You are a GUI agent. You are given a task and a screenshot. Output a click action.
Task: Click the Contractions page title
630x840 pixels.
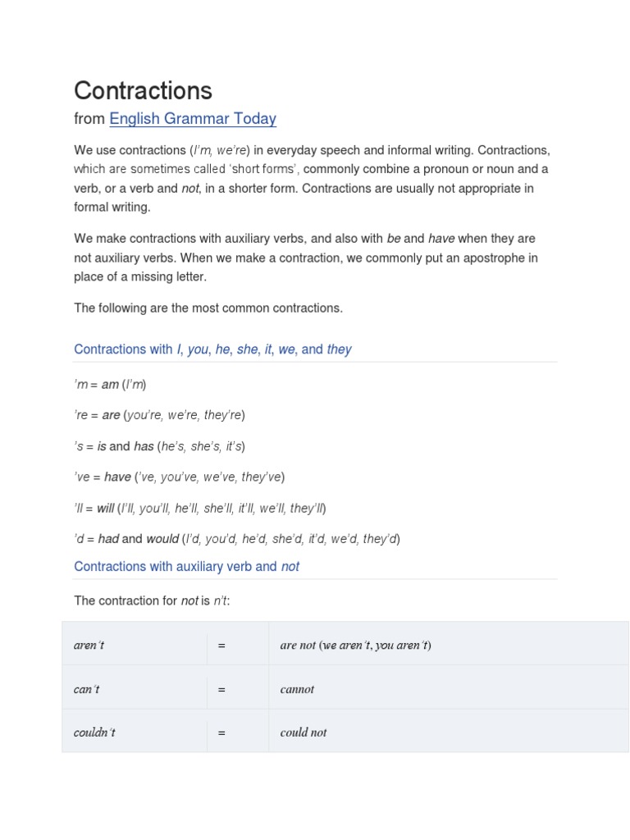click(143, 90)
